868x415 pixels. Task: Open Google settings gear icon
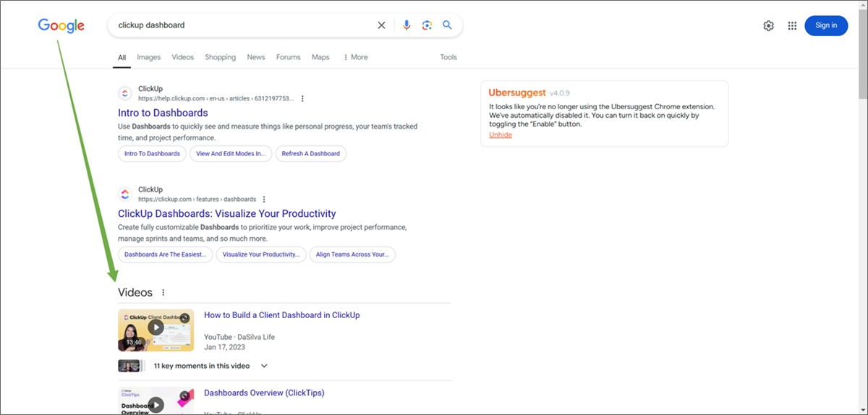(768, 25)
